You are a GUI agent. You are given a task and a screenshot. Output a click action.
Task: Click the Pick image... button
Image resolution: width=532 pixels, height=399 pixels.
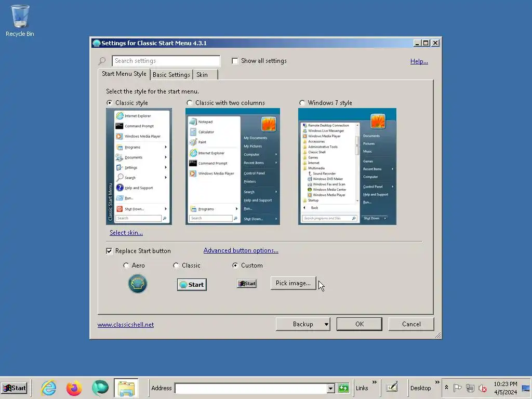coord(293,283)
